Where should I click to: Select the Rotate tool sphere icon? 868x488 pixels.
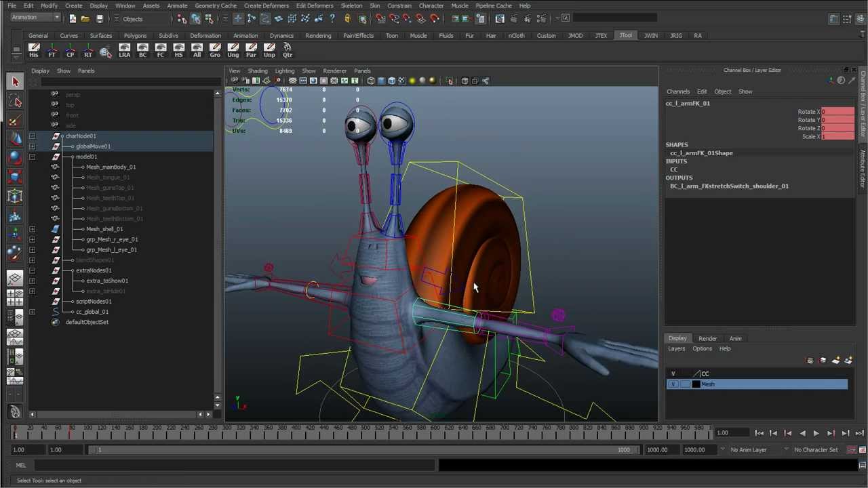pyautogui.click(x=15, y=159)
